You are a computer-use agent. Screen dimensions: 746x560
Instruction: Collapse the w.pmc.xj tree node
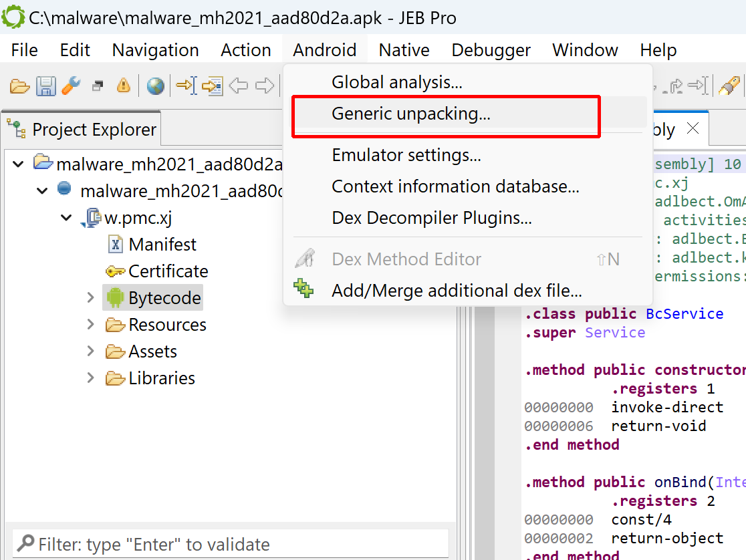point(67,217)
